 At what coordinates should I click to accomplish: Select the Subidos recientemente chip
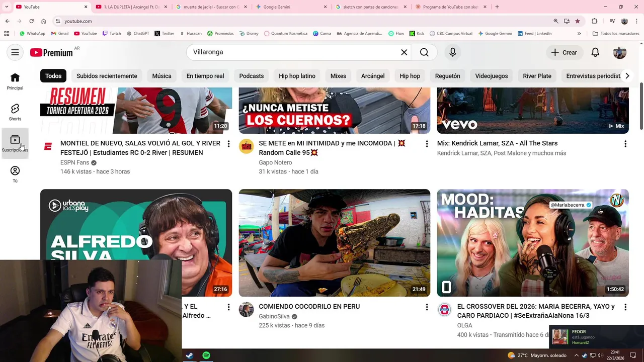(x=107, y=76)
